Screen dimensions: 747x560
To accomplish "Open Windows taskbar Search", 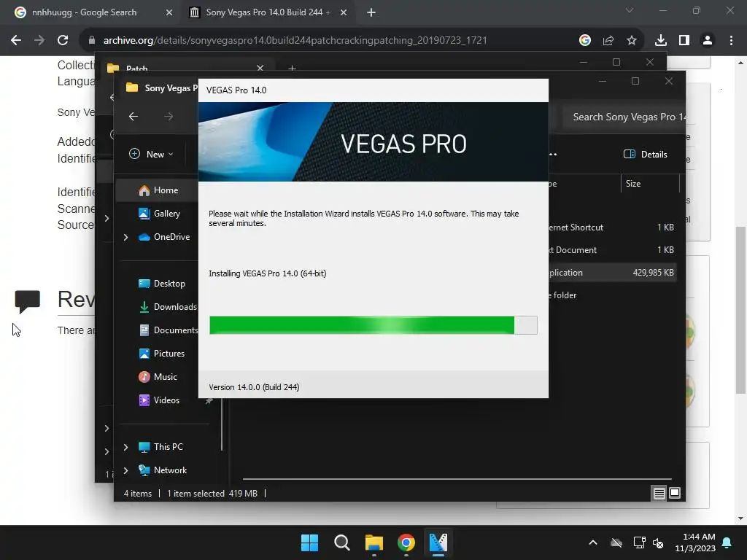I will pos(342,542).
